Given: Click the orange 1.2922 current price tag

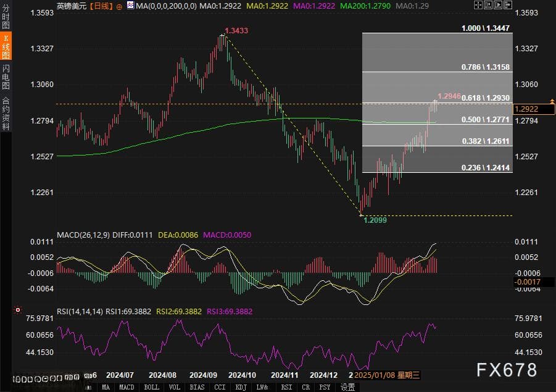Looking at the screenshot, I should pyautogui.click(x=534, y=109).
